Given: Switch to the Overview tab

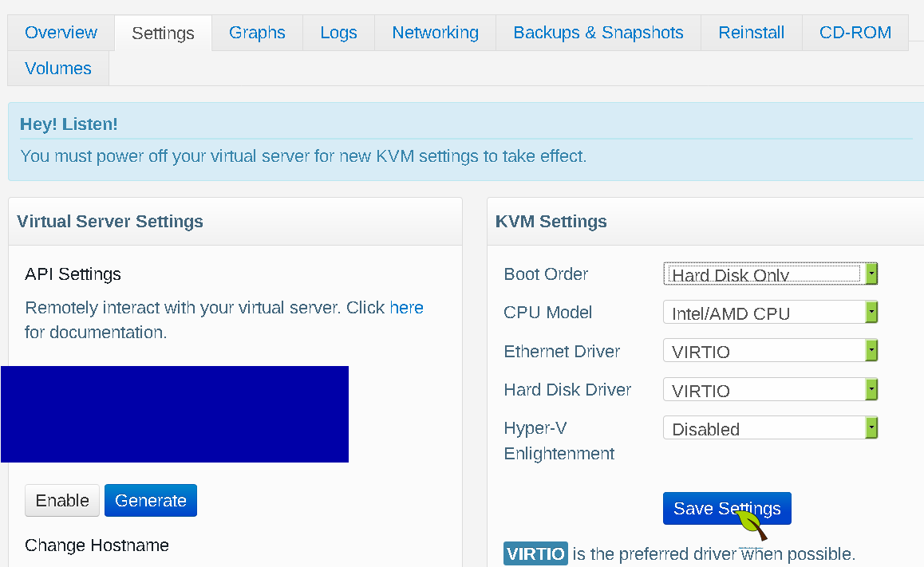Looking at the screenshot, I should [x=60, y=33].
